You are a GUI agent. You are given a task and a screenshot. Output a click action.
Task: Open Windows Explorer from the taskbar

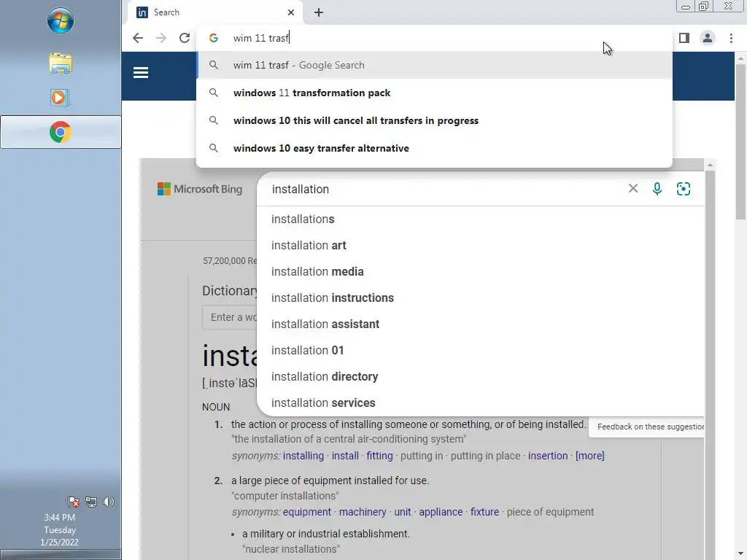pos(61,63)
